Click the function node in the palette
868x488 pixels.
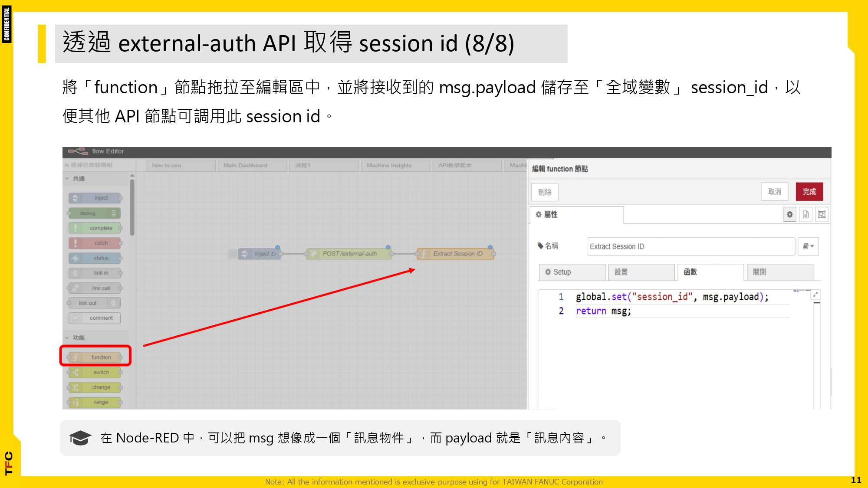[95, 357]
